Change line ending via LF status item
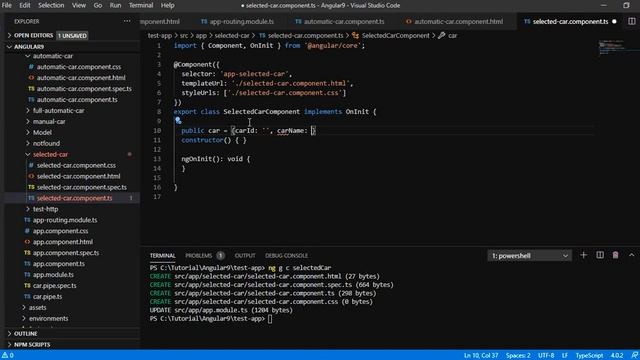The width and height of the screenshot is (640, 360). click(x=565, y=355)
